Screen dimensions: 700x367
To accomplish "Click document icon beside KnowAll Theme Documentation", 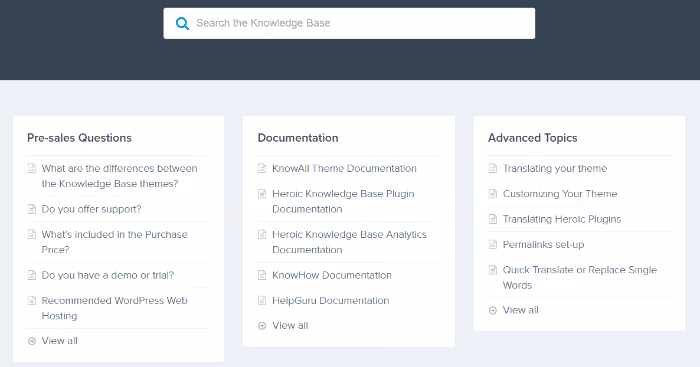I will [x=262, y=168].
